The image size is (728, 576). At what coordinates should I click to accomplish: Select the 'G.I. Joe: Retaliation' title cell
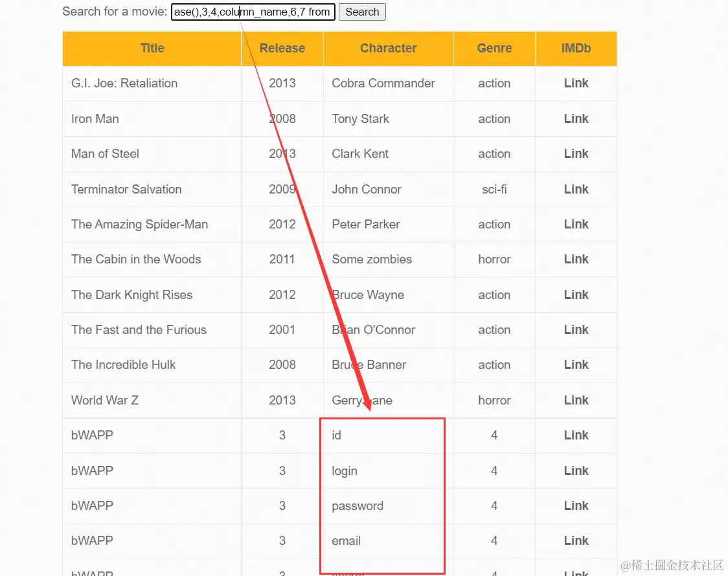(x=152, y=83)
